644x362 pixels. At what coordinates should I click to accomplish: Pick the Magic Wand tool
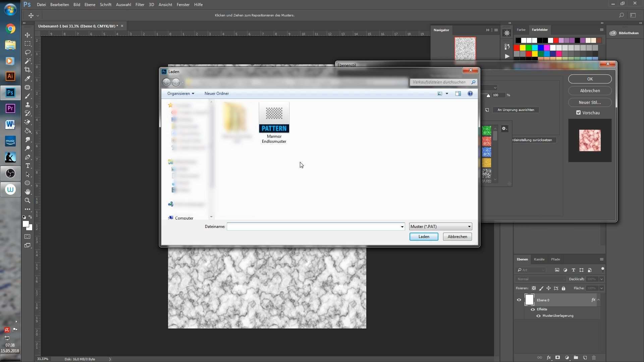coord(28,61)
